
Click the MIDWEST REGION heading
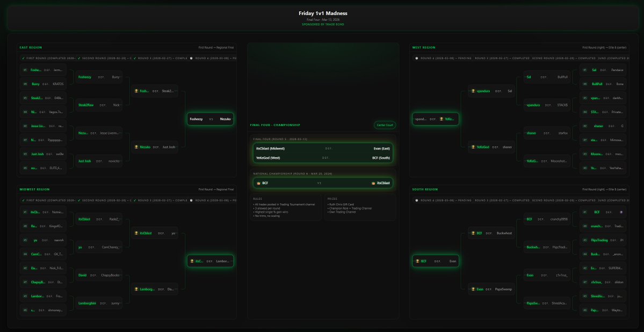(x=34, y=189)
